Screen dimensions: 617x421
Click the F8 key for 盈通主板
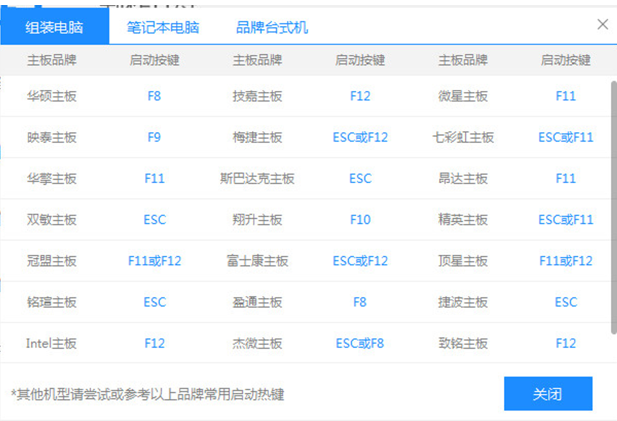click(360, 302)
